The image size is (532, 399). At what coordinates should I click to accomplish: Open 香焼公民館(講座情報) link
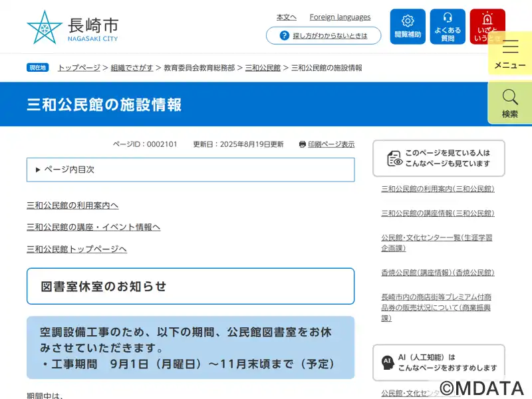pos(438,273)
